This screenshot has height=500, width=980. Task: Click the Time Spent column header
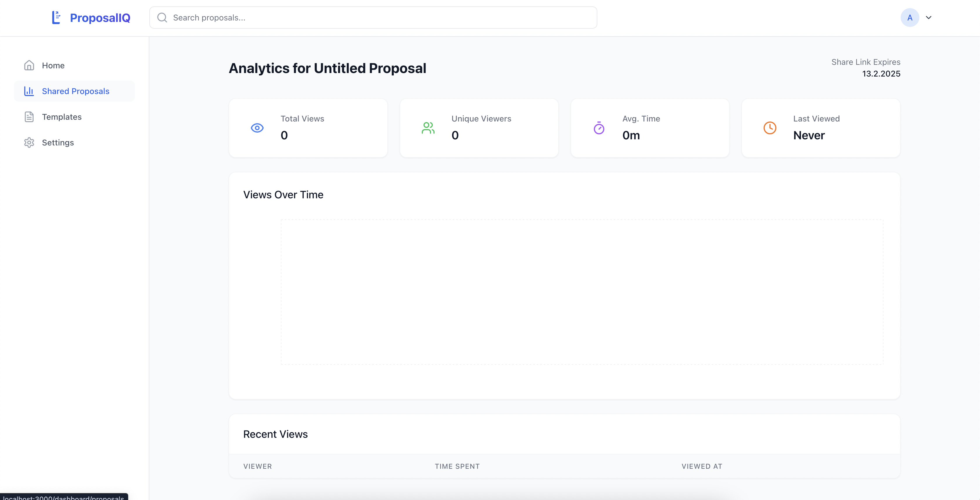[457, 466]
